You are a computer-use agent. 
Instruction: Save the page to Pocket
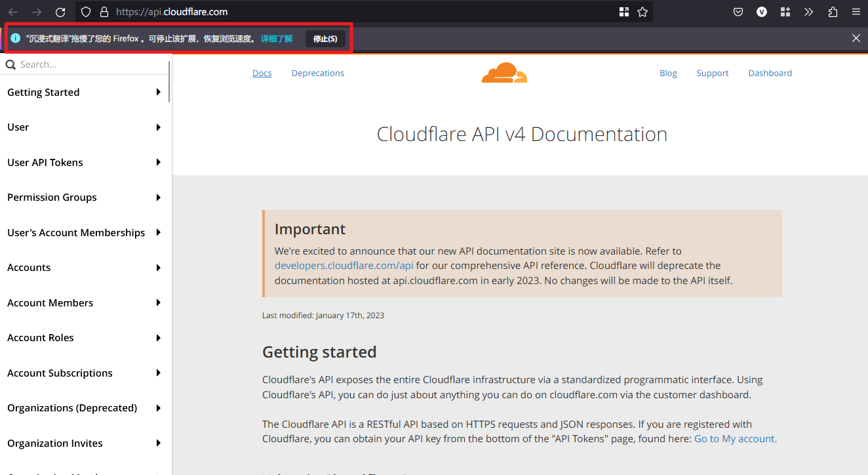(x=738, y=12)
